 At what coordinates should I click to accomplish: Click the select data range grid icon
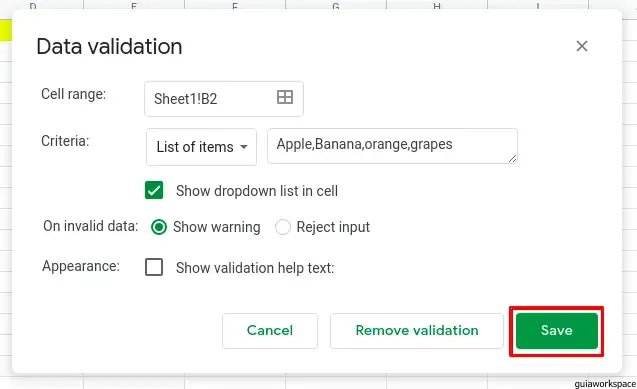284,97
